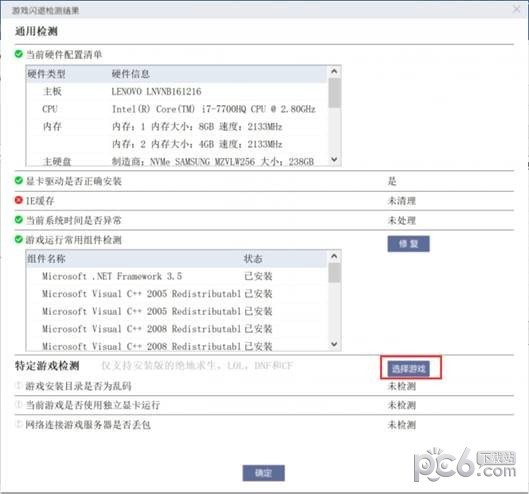Click the hardware list scrollbar thumb
The height and width of the screenshot is (494, 529).
334,93
